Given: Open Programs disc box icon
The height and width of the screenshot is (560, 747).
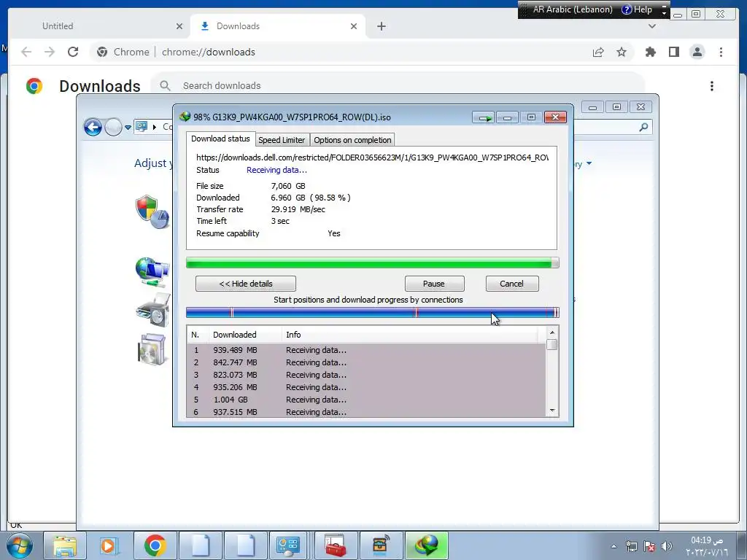Looking at the screenshot, I should 152,349.
